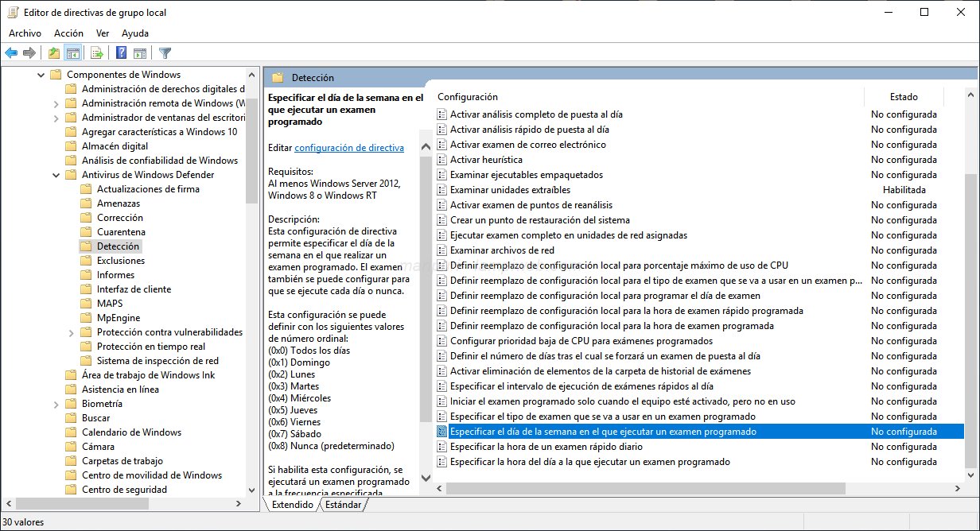Open the Ayuda menu

tap(135, 33)
